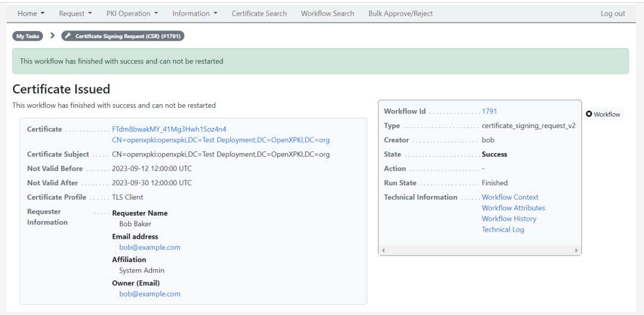Click the System Admin affiliation text
The image size is (644, 315).
click(x=142, y=270)
